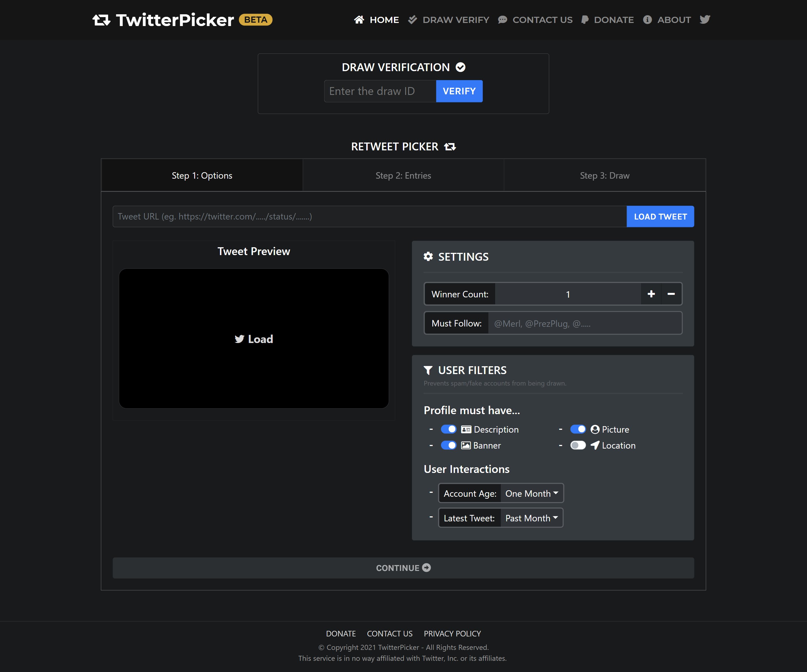Click the LOAD TWEET button
This screenshot has height=672, width=807.
click(x=660, y=216)
